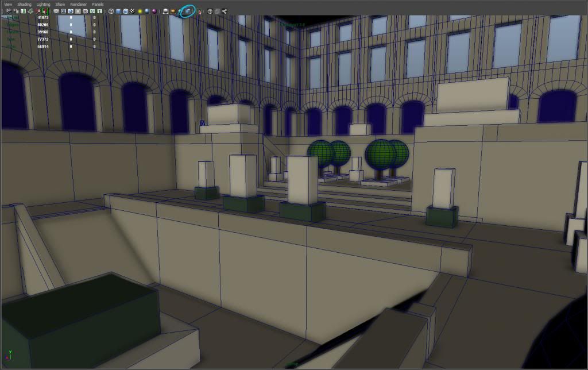Select Smooth Shade All mode
Image resolution: width=588 pixels, height=370 pixels.
tap(118, 11)
